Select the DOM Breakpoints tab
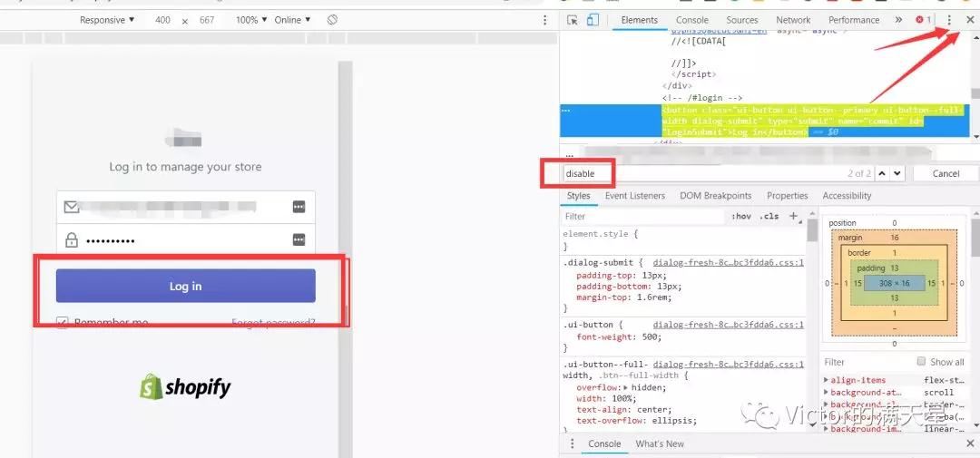Screen dimensions: 980x458 coord(716,196)
